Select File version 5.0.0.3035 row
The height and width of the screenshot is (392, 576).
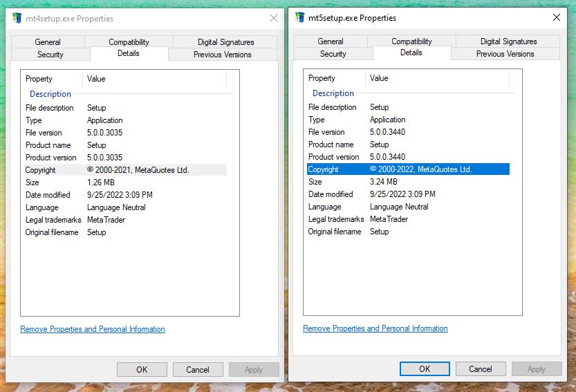tap(126, 133)
